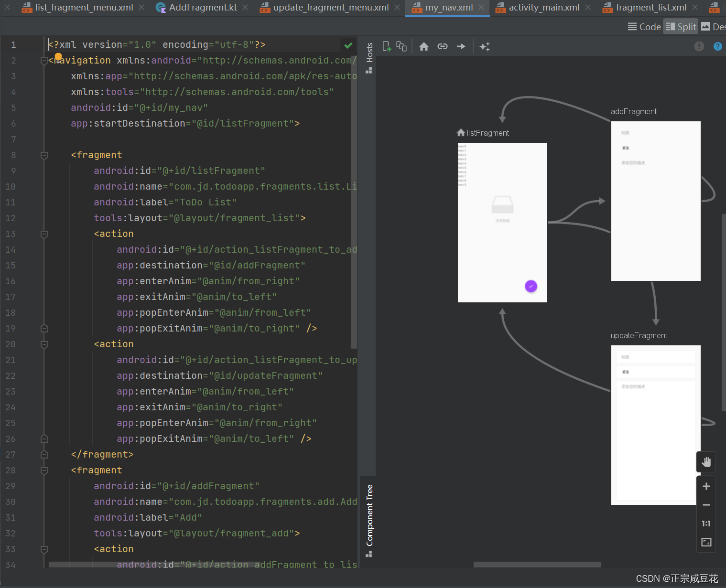
Task: Click the green inspection checkmark
Action: point(348,45)
